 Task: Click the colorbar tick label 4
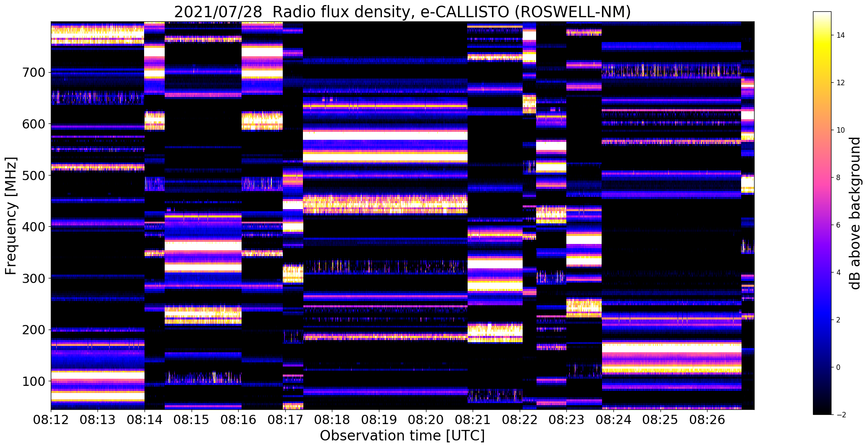[839, 272]
